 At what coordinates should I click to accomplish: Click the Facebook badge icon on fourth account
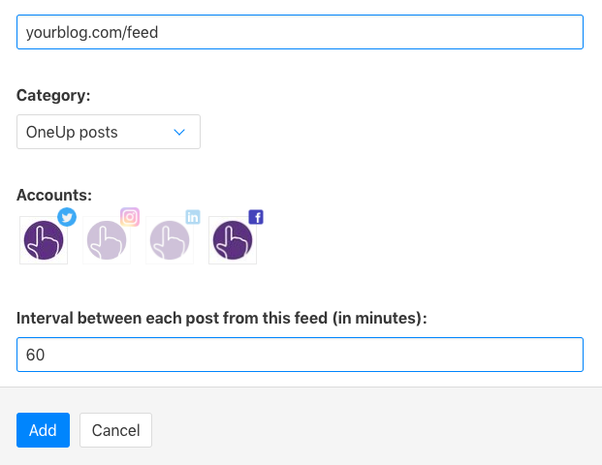coord(255,217)
